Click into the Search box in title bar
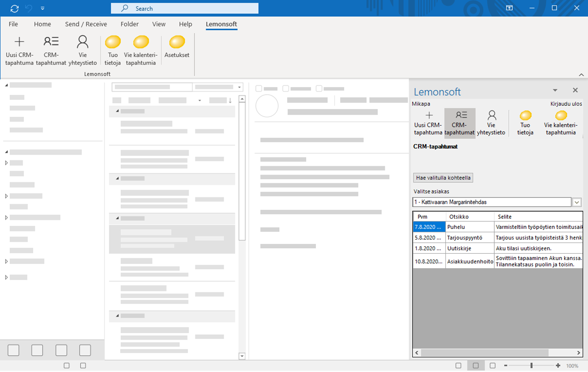 coord(185,8)
